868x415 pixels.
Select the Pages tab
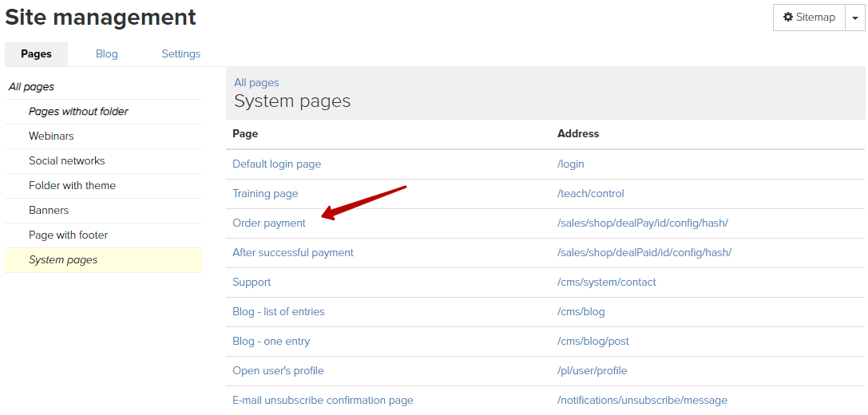point(37,54)
